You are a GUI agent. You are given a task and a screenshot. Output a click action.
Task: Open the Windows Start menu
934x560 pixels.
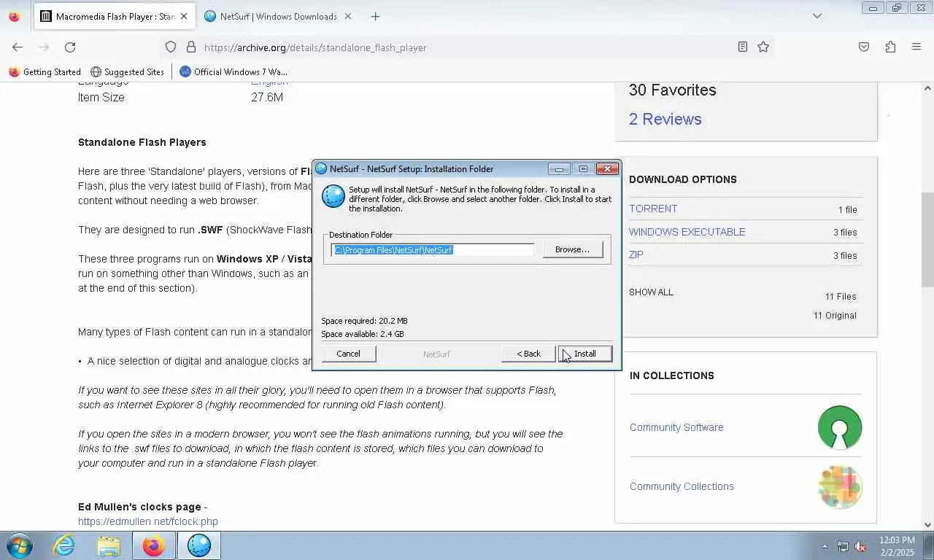click(x=20, y=545)
